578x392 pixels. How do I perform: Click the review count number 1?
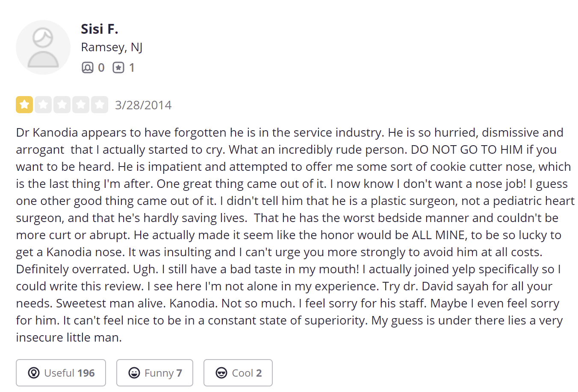132,67
